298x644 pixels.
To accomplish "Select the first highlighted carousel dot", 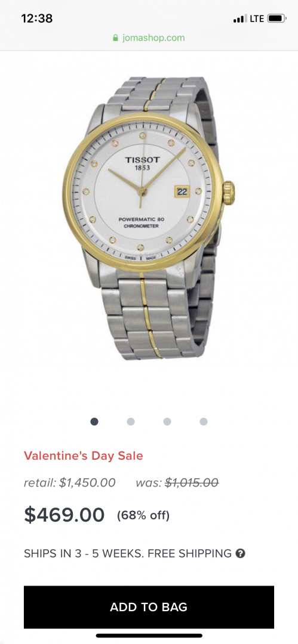I will coord(94,422).
